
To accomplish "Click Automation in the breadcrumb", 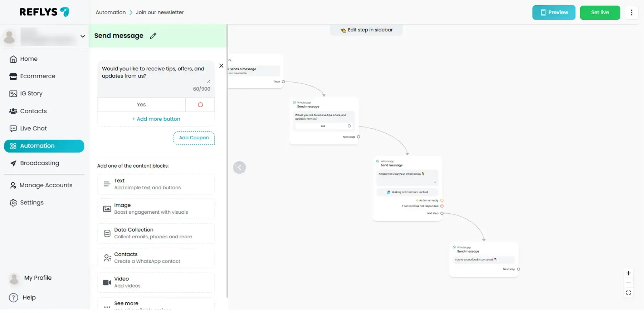I will (111, 13).
